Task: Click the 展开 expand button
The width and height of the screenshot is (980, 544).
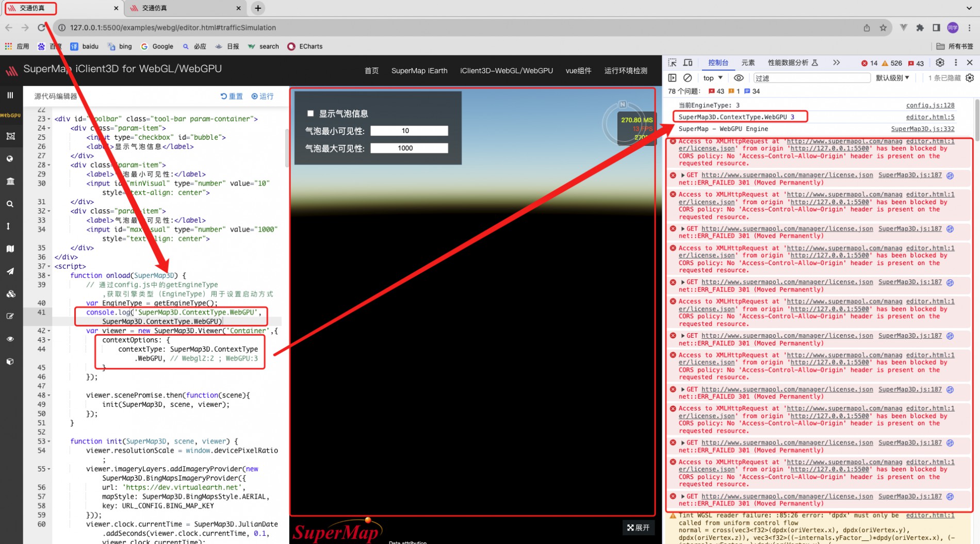Action: point(639,527)
